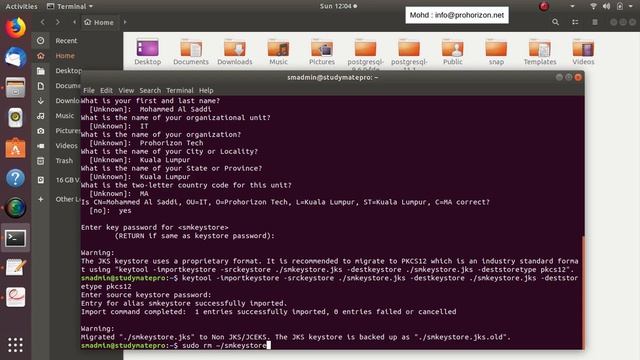The image size is (640, 360).
Task: Open the Help dock icon
Action: tap(16, 178)
